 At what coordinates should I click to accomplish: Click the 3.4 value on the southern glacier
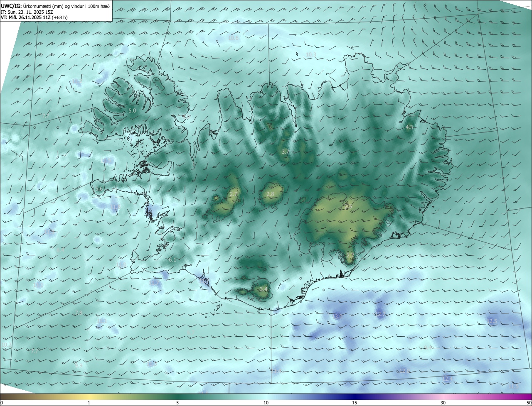tap(263, 289)
